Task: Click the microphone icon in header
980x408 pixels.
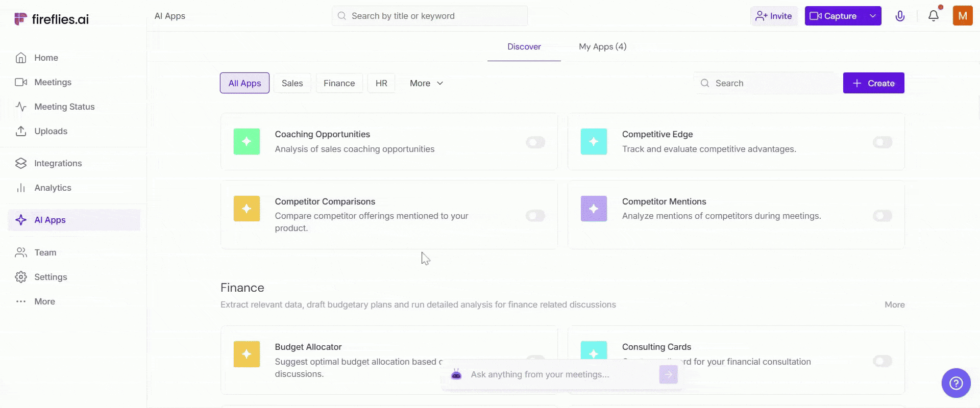Action: 900,16
